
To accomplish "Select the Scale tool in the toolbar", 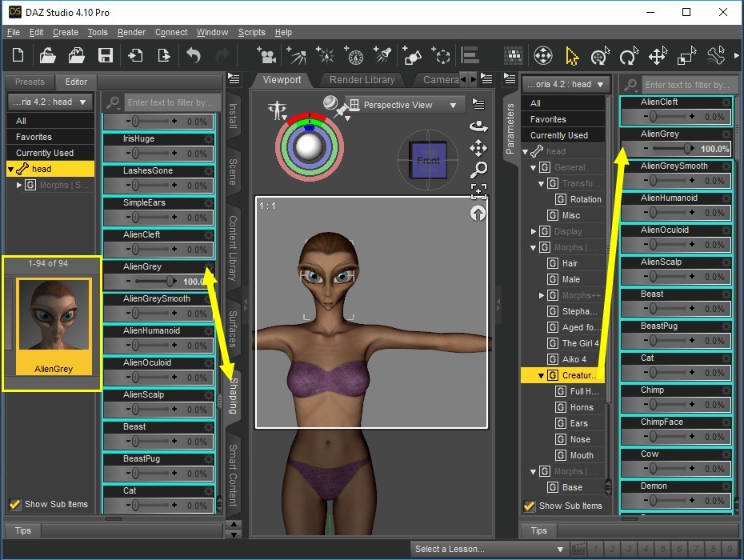I will 686,56.
